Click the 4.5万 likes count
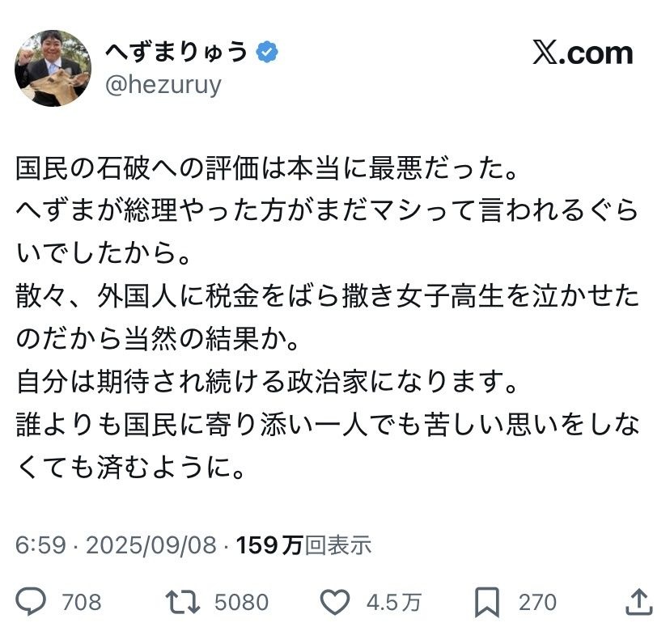Image resolution: width=670 pixels, height=644 pixels. (393, 603)
